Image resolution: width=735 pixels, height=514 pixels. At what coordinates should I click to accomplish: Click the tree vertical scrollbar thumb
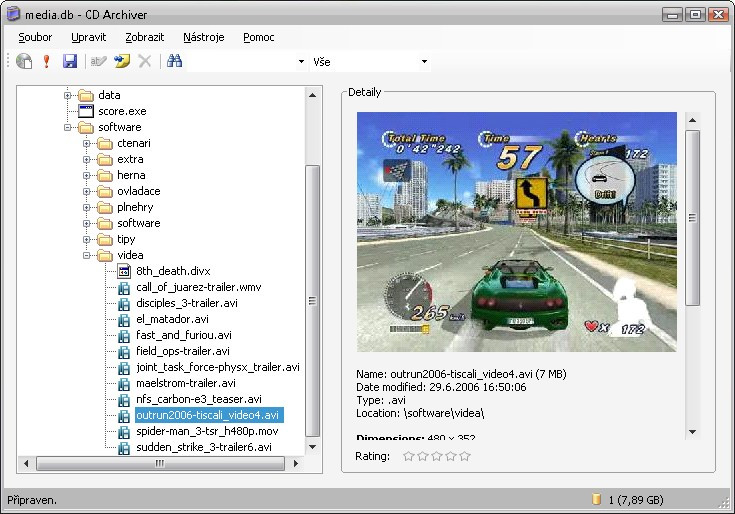(312, 301)
